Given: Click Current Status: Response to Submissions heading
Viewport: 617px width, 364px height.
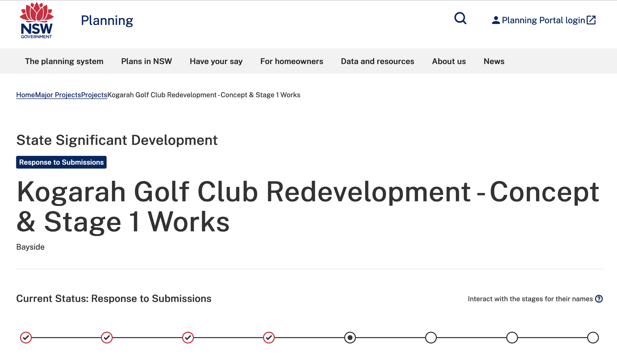Looking at the screenshot, I should click(x=114, y=299).
